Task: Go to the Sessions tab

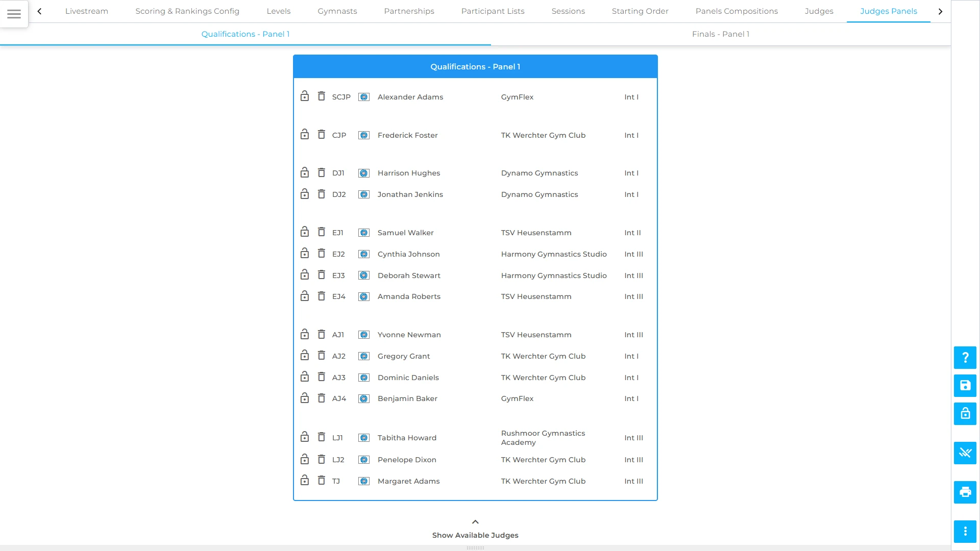Action: pos(568,11)
